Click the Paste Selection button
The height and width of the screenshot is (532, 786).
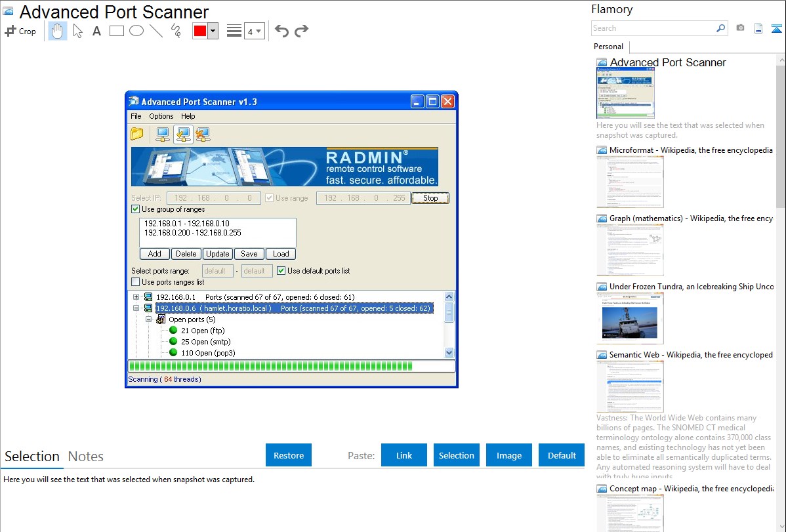pyautogui.click(x=457, y=455)
